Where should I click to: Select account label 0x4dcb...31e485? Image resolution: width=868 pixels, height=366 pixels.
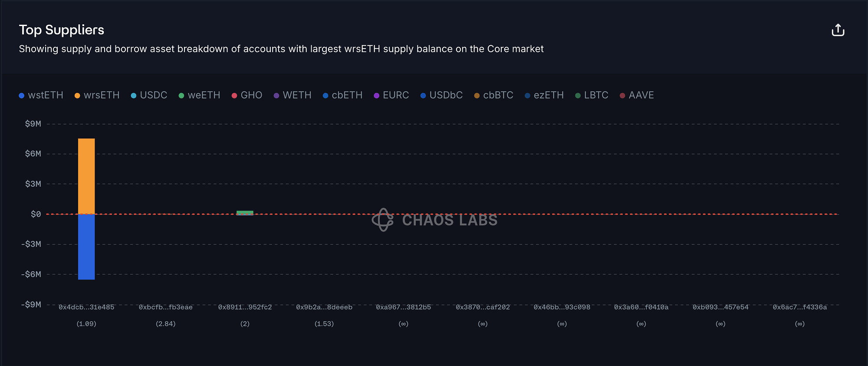click(86, 307)
